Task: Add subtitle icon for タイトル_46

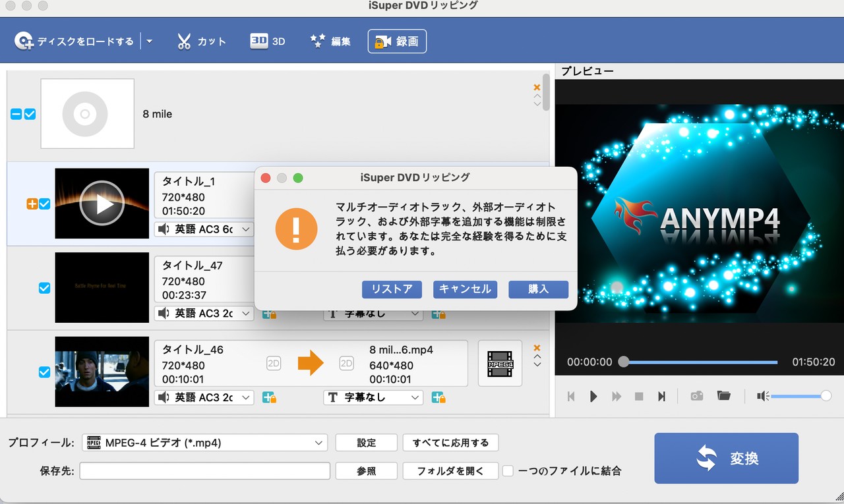Action: point(438,398)
